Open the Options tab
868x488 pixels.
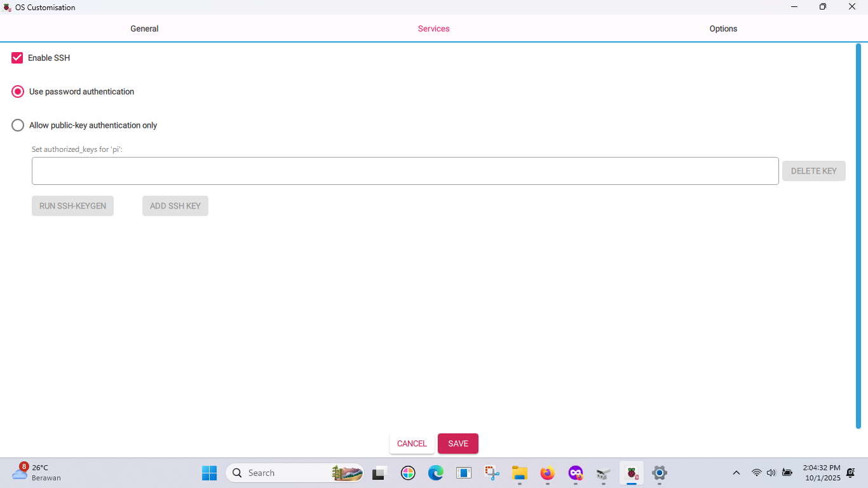tap(723, 29)
